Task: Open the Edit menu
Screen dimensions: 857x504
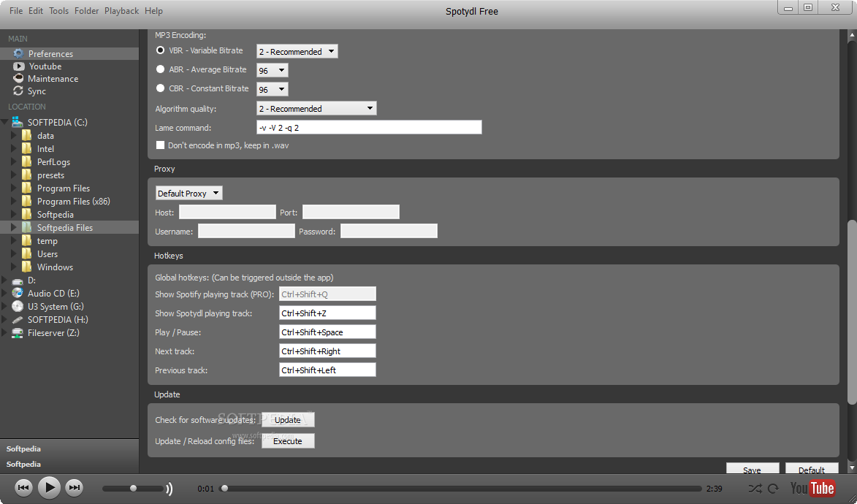Action: tap(36, 11)
